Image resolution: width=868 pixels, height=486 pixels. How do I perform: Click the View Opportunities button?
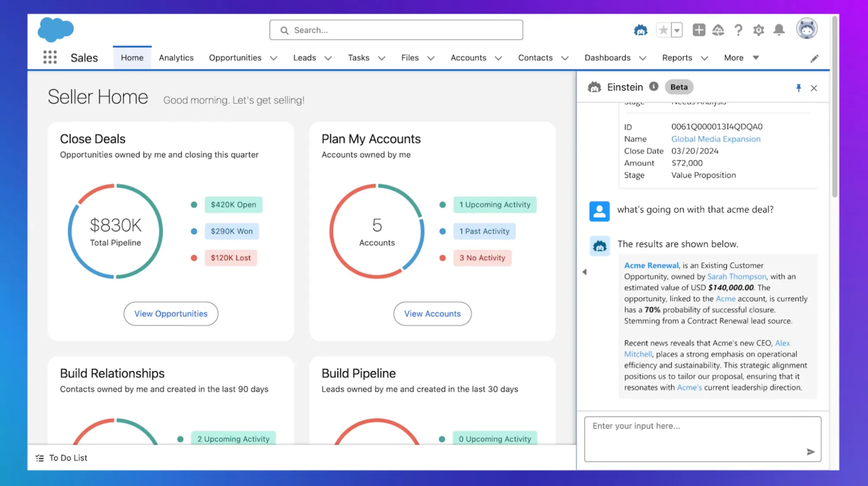click(x=171, y=313)
